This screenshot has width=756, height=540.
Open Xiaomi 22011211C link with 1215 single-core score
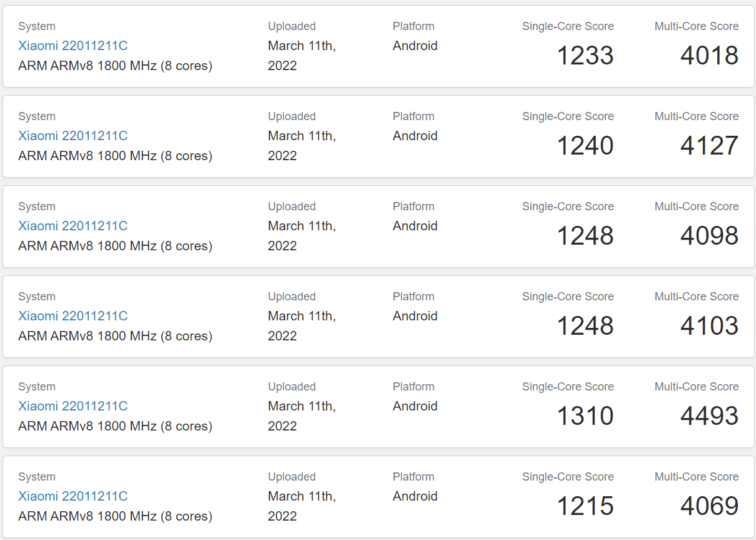[73, 496]
